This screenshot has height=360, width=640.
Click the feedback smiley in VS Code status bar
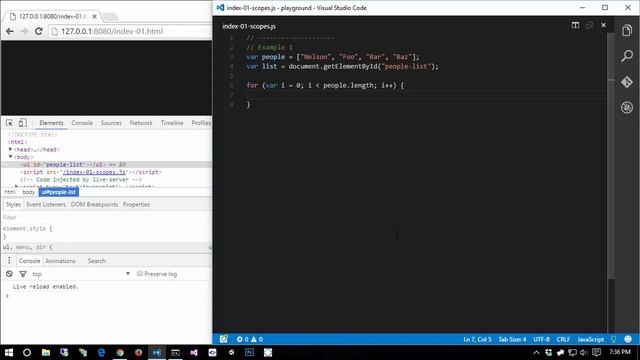628,339
